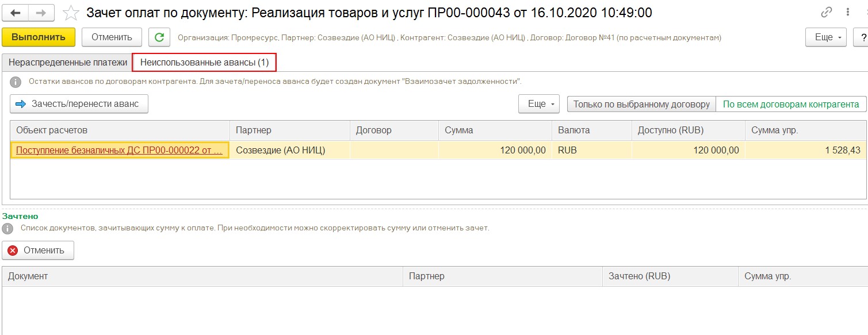Sort by Сумма column header
This screenshot has height=335, width=868.
coord(495,130)
